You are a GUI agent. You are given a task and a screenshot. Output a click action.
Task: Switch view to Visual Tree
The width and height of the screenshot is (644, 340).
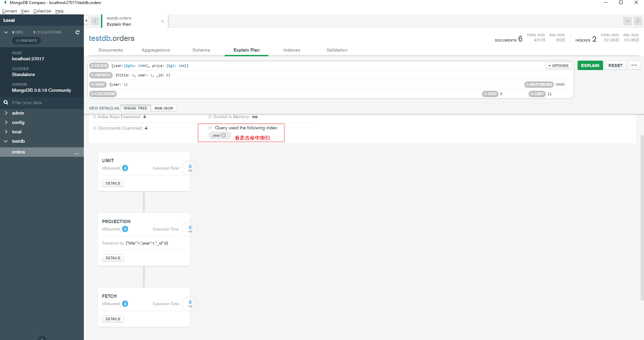135,108
